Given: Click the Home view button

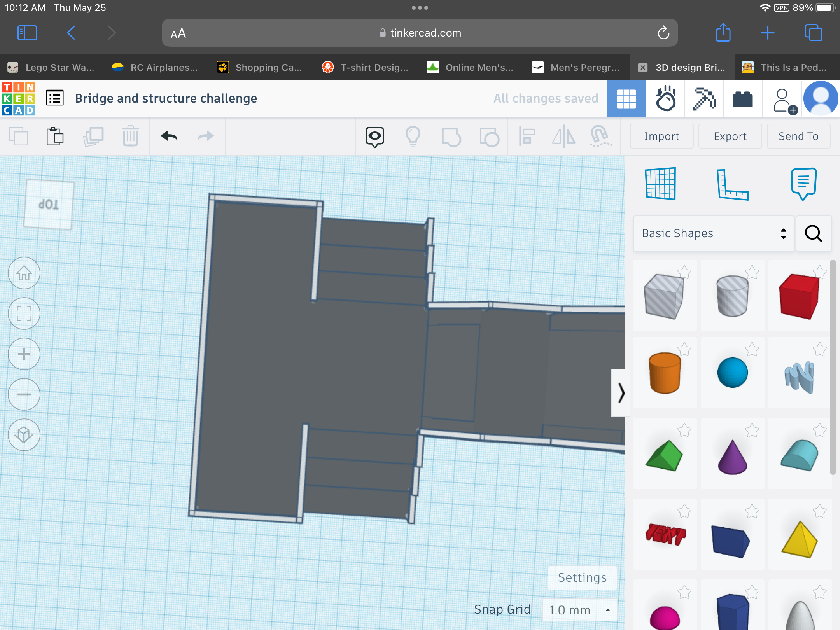Looking at the screenshot, I should [x=24, y=273].
